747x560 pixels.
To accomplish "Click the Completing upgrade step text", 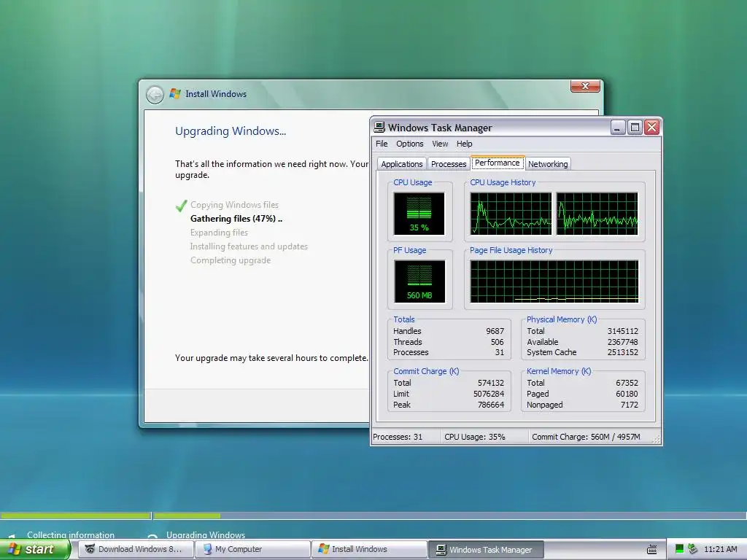I will (x=230, y=260).
